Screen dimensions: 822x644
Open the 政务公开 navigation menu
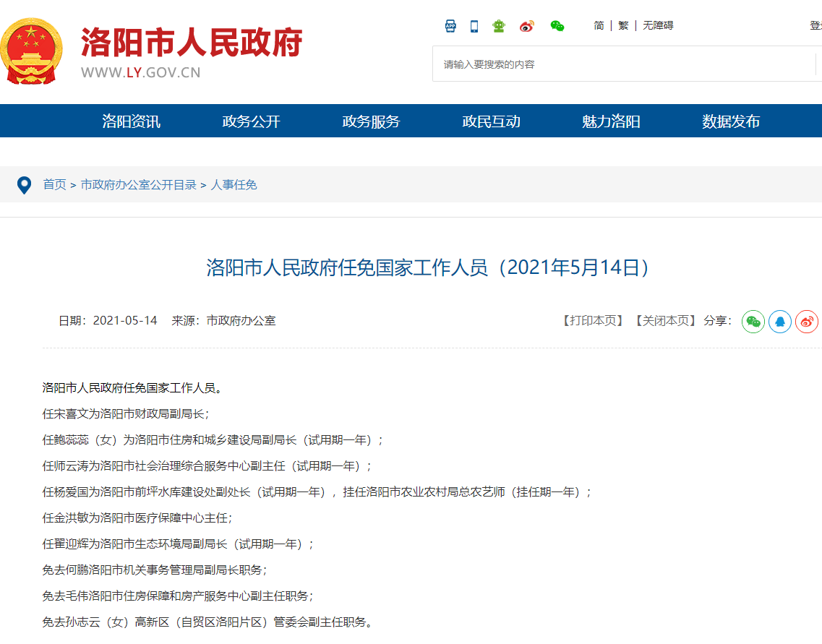pyautogui.click(x=251, y=121)
